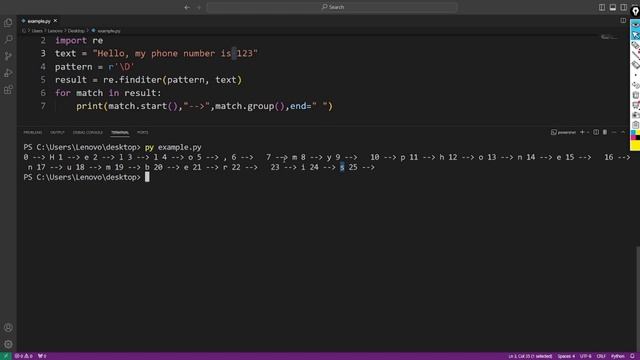The height and width of the screenshot is (360, 640).
Task: Click the pattern string r'\D' on line 4
Action: coord(121,67)
